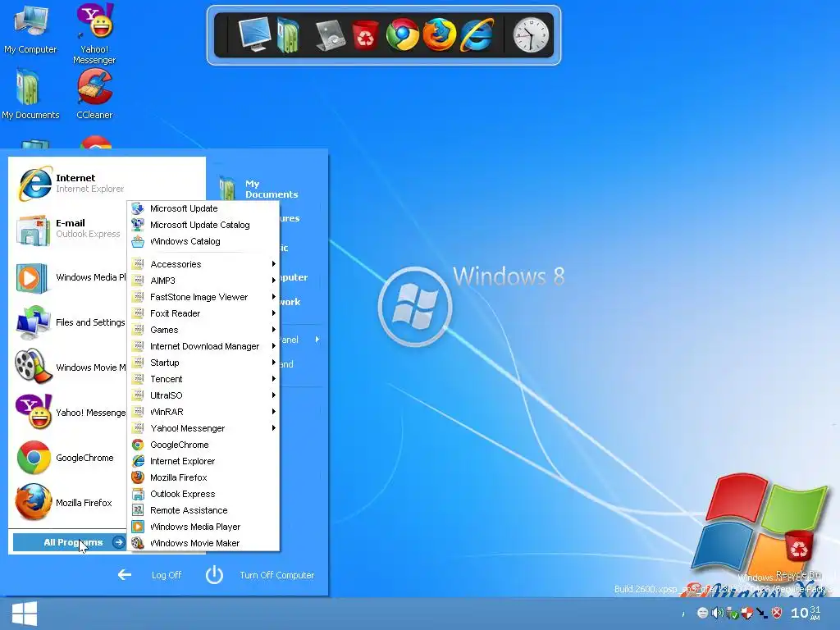Launch GoogleChrome from All Programs list

coord(203,445)
